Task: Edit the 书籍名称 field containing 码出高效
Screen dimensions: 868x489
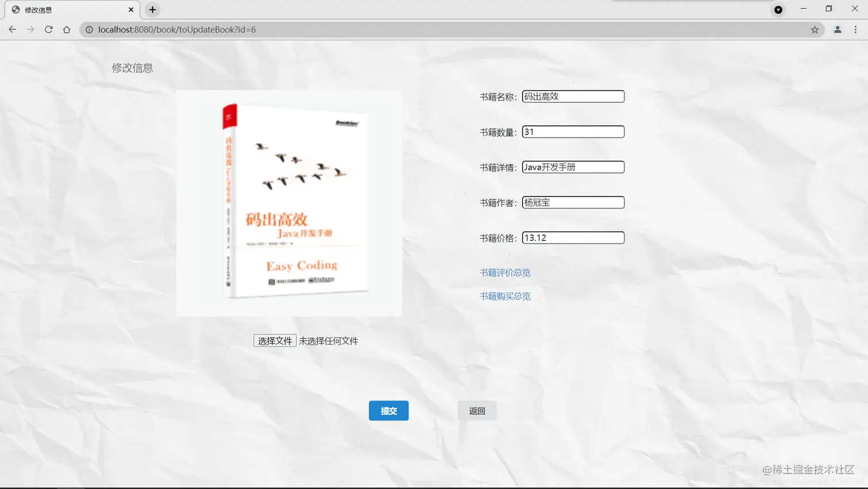Action: coord(573,97)
